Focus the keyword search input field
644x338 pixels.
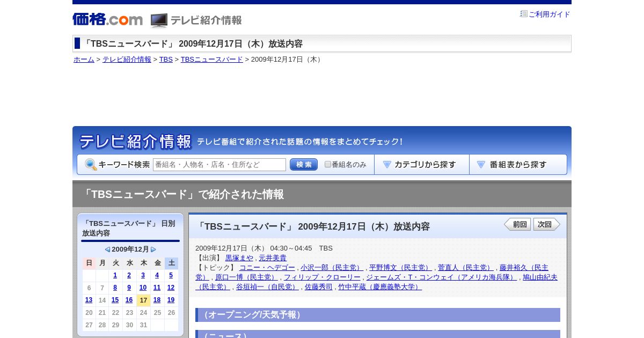[219, 165]
